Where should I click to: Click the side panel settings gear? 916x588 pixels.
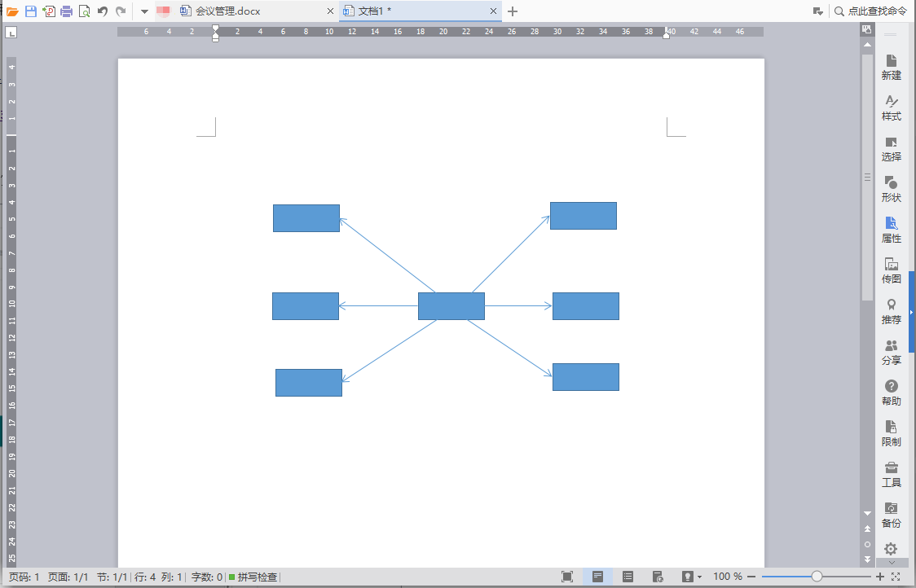[x=890, y=549]
